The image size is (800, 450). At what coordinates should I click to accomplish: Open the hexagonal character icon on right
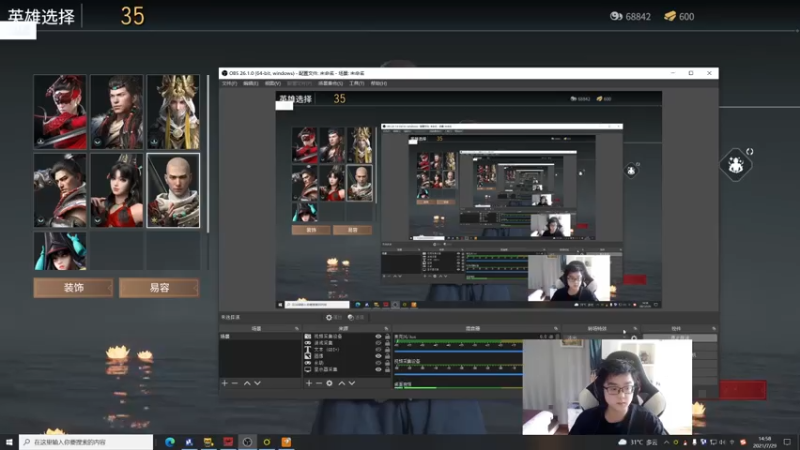click(736, 165)
